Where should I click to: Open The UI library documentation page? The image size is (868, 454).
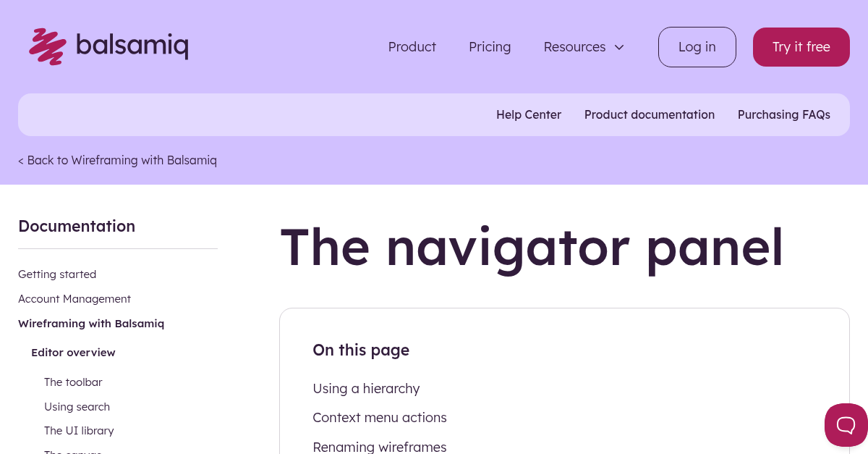[79, 430]
